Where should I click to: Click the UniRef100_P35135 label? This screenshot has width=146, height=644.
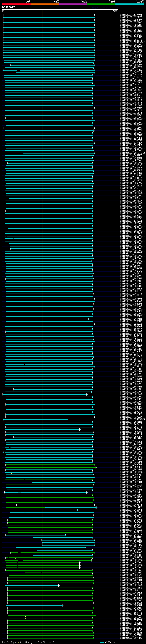[x=131, y=633]
